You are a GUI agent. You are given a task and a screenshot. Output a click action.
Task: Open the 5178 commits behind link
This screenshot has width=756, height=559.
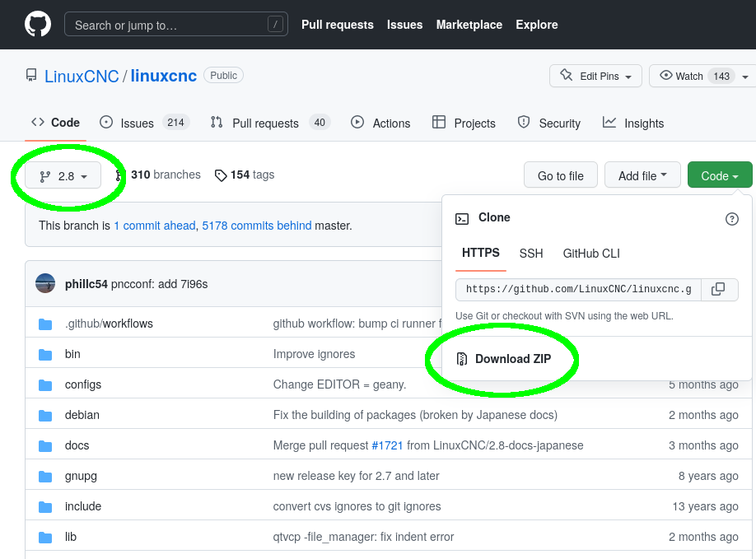click(257, 226)
